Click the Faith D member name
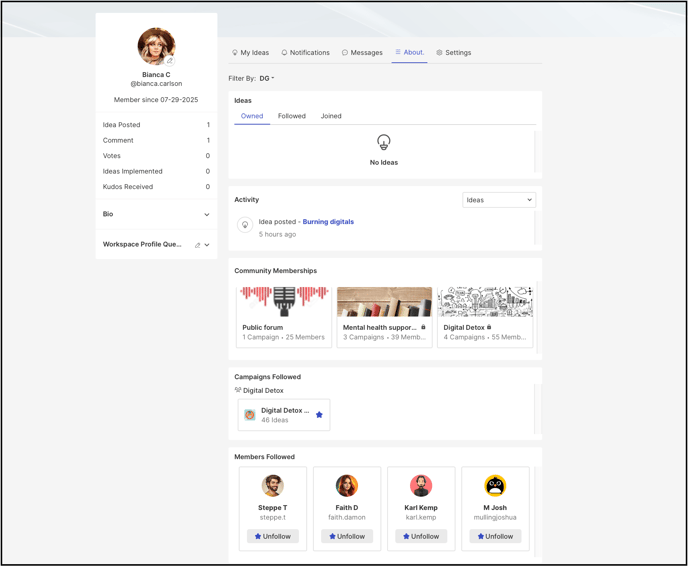Image resolution: width=688 pixels, height=566 pixels. tap(347, 508)
